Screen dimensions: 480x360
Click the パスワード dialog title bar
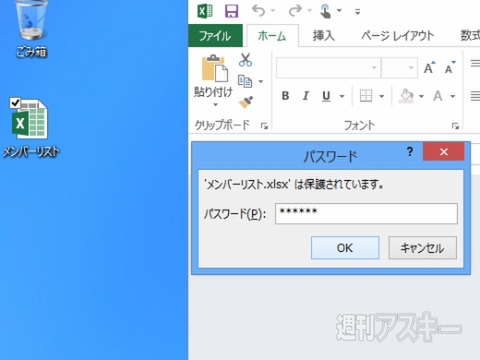click(330, 156)
